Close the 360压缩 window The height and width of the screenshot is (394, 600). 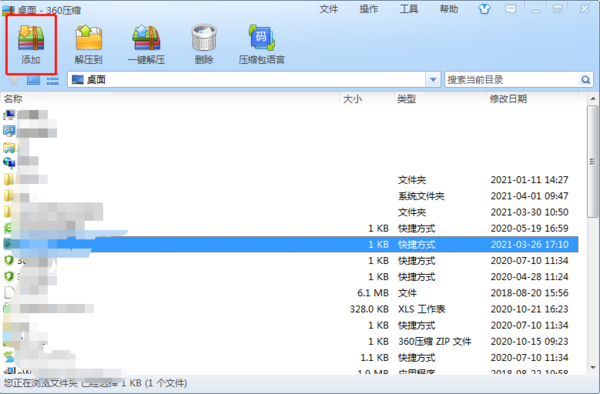tap(584, 9)
